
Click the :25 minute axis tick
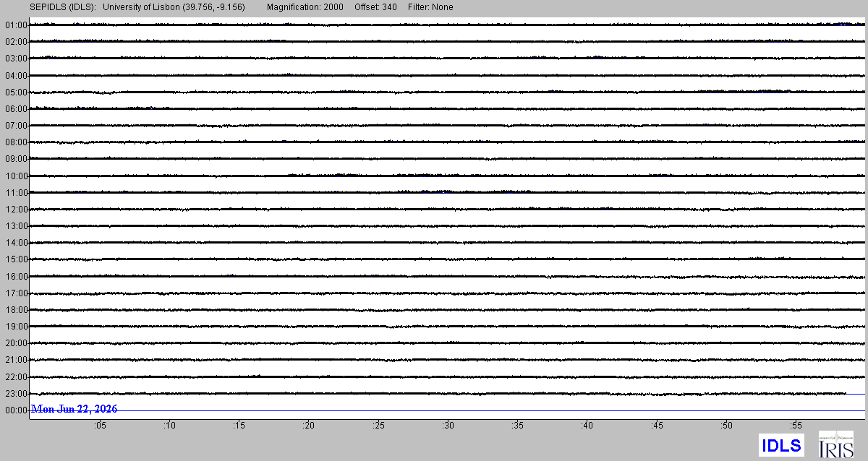(x=378, y=426)
